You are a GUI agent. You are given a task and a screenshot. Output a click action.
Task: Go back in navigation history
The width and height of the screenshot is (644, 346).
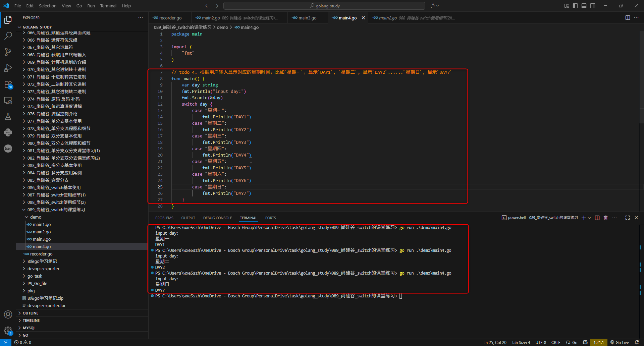coord(207,6)
